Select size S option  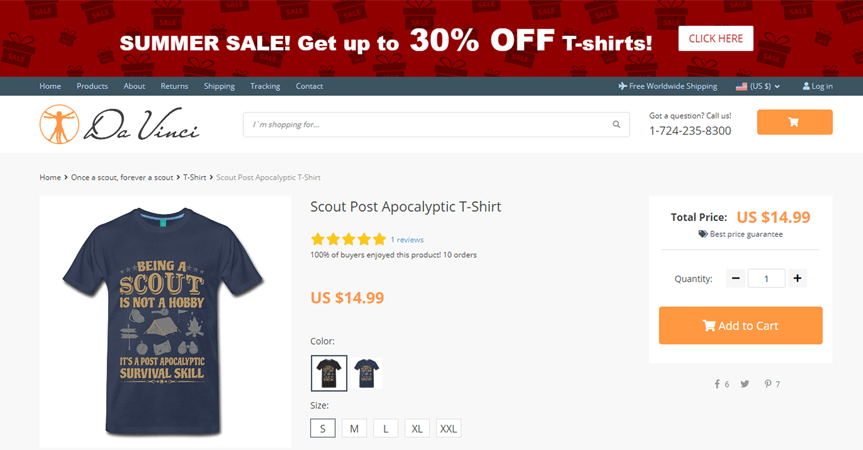pos(322,428)
